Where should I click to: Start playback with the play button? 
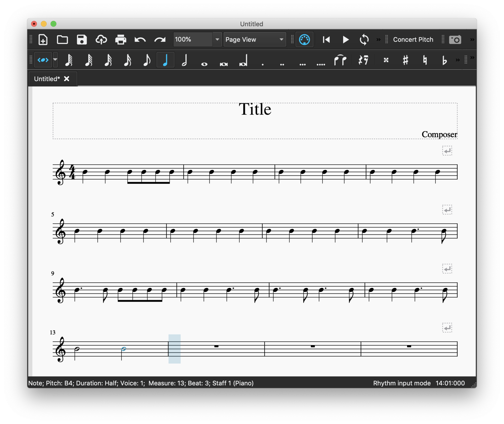345,40
